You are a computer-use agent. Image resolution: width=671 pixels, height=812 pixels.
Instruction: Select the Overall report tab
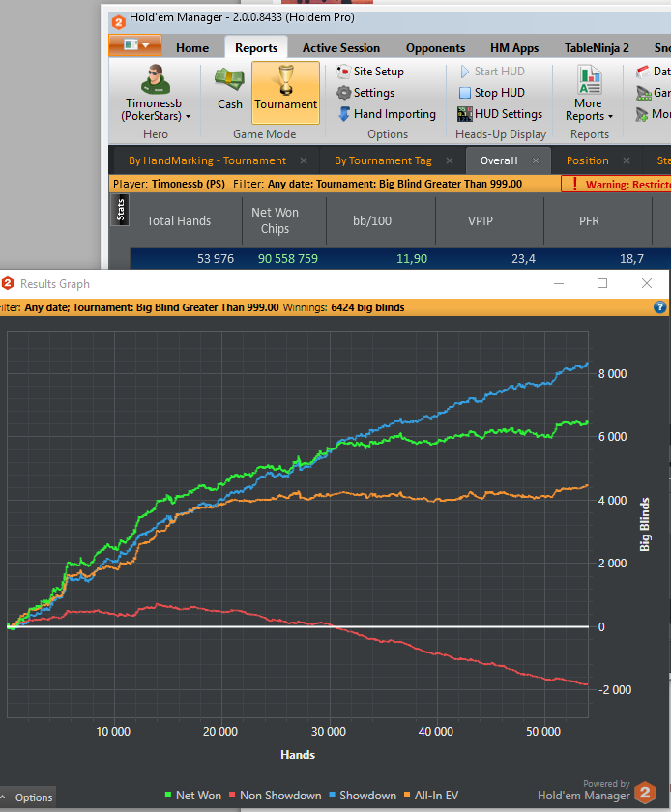click(x=499, y=160)
